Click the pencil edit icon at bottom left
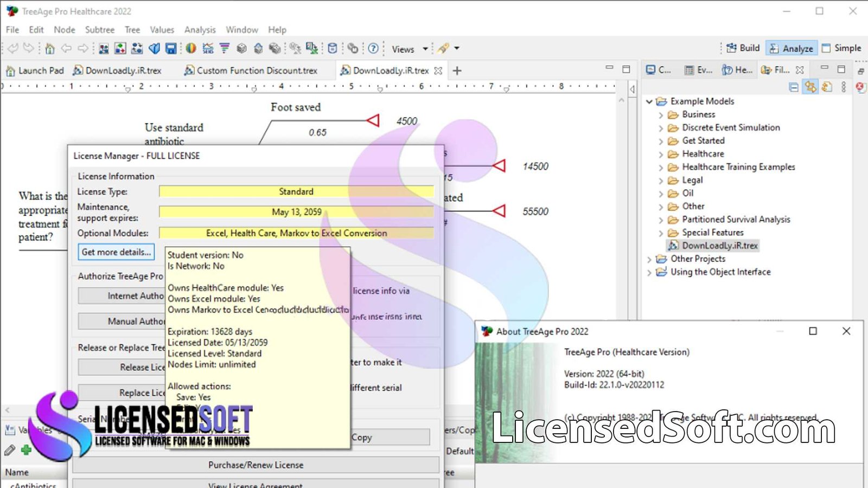 tap(10, 450)
